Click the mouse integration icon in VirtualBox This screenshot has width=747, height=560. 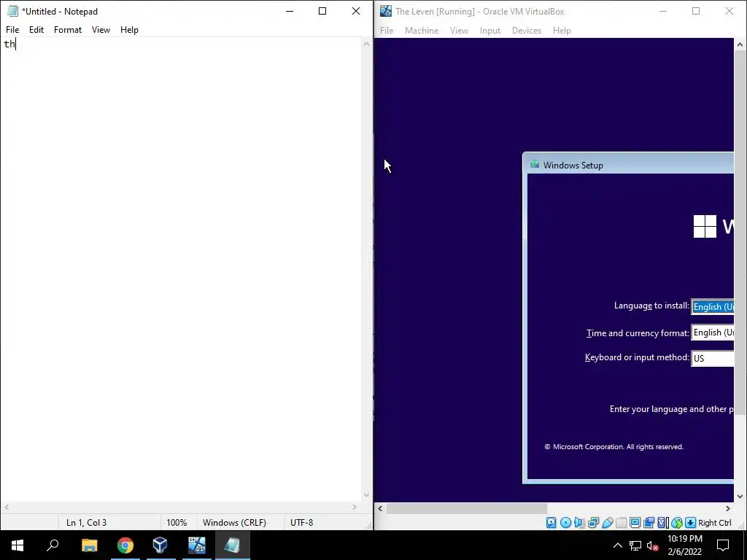677,522
